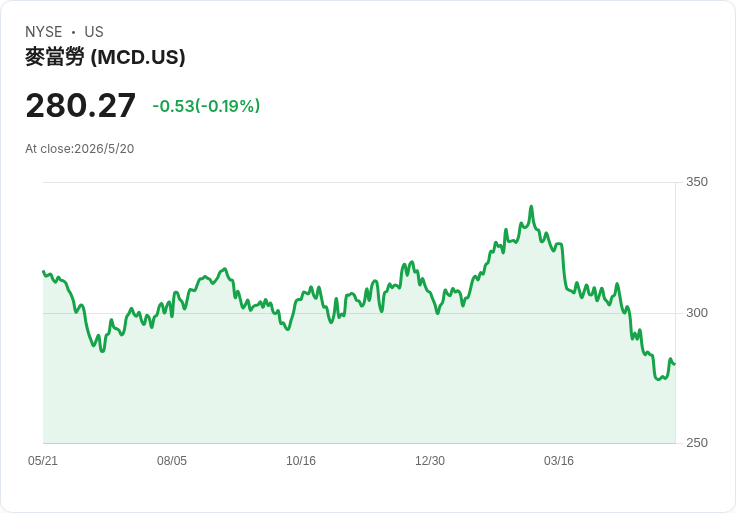
Task: Click the lowest trough near the chart's end
Action: (x=658, y=379)
